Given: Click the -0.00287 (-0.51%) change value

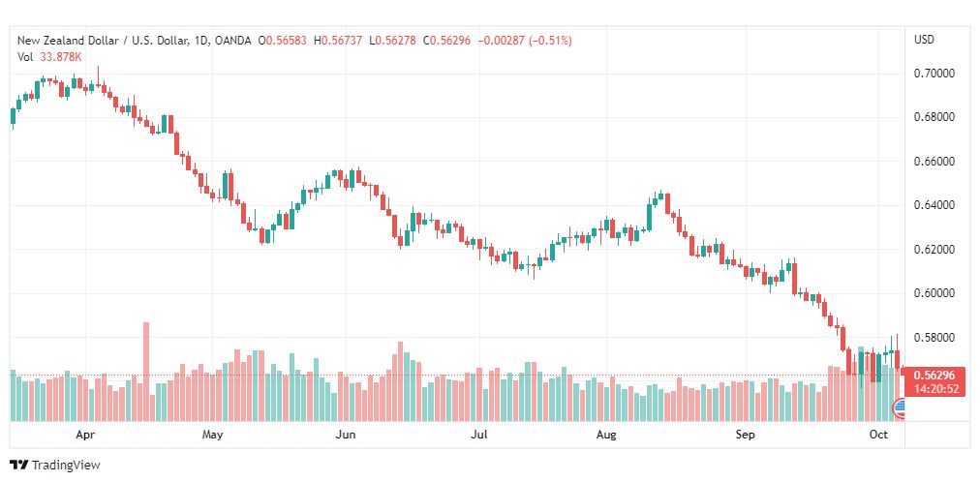Looking at the screenshot, I should pyautogui.click(x=525, y=41).
